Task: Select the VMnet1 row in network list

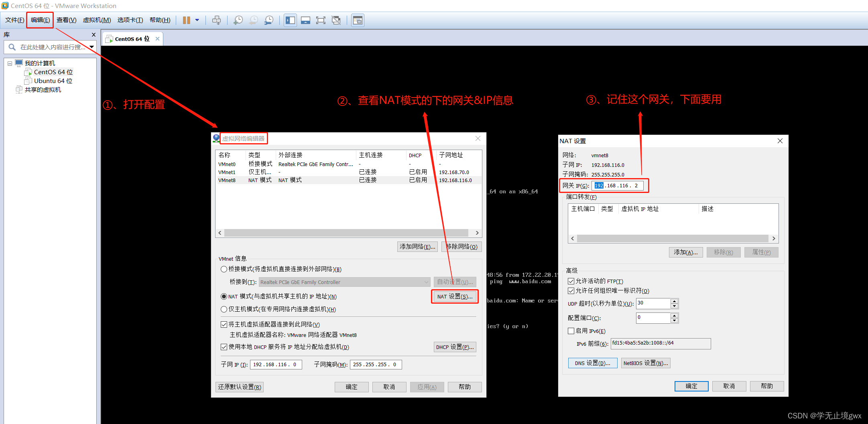Action: 348,172
